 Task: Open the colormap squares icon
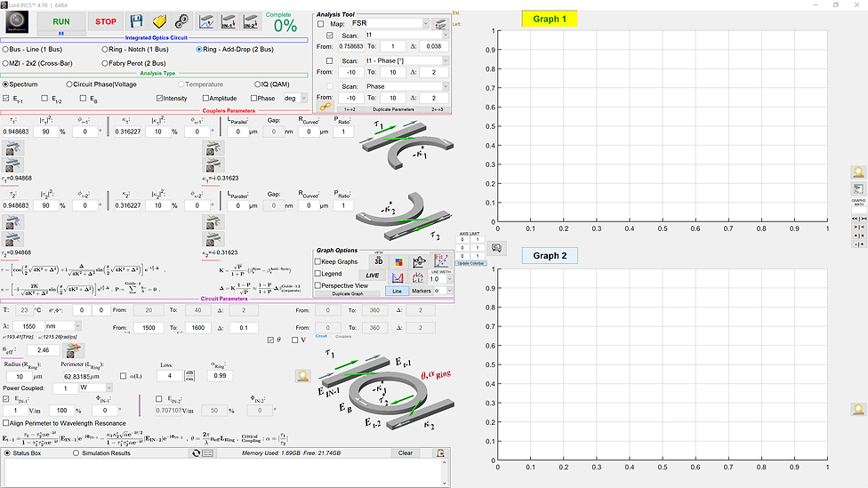pos(398,261)
